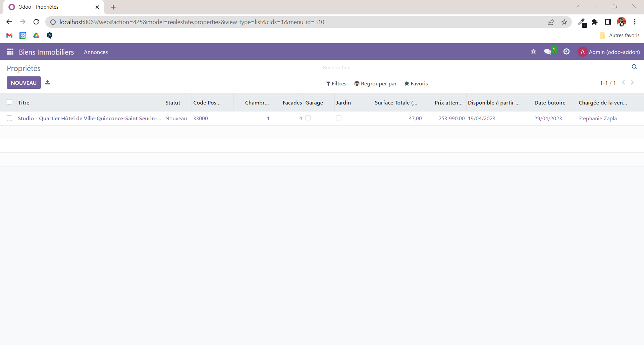This screenshot has width=644, height=345.
Task: Open the Studio - Quartier Hôtel de Ville property
Action: (x=90, y=119)
